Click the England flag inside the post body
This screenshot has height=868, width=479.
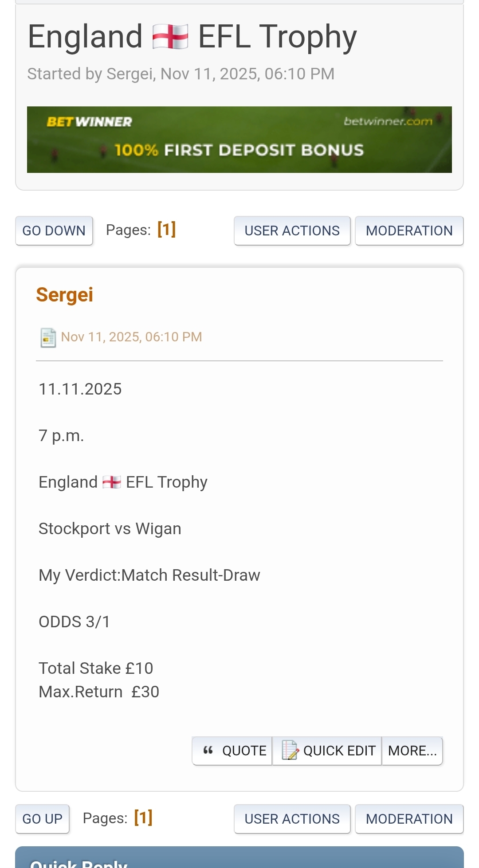112,482
